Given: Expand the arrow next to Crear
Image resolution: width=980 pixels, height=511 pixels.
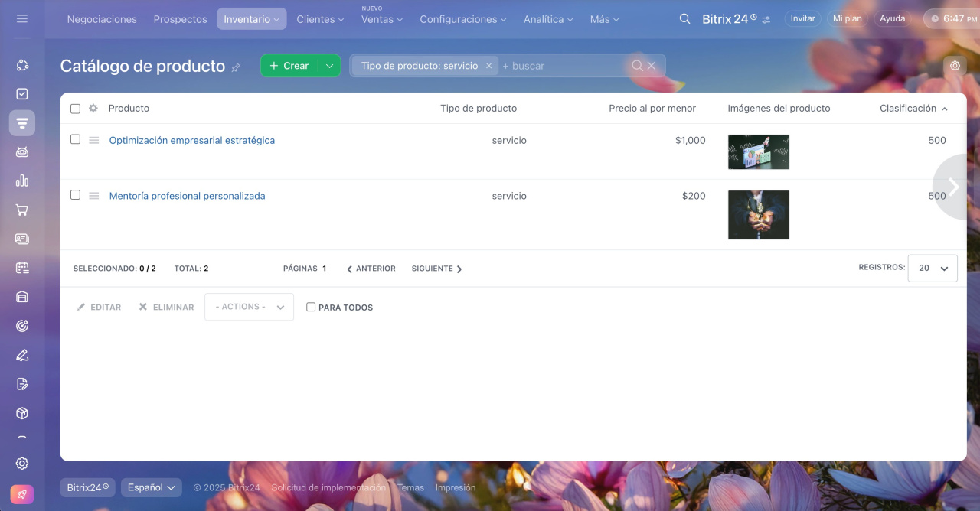Looking at the screenshot, I should tap(329, 66).
